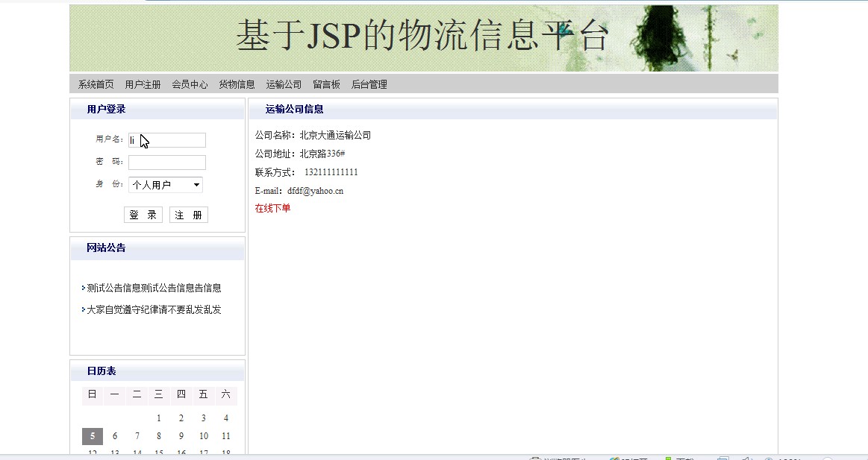Go to the 用户注册 page
The width and height of the screenshot is (868, 460).
pos(143,84)
